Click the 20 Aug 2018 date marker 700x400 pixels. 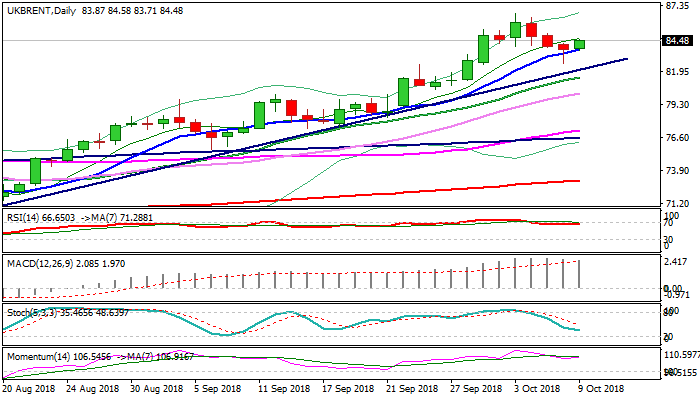coord(27,388)
